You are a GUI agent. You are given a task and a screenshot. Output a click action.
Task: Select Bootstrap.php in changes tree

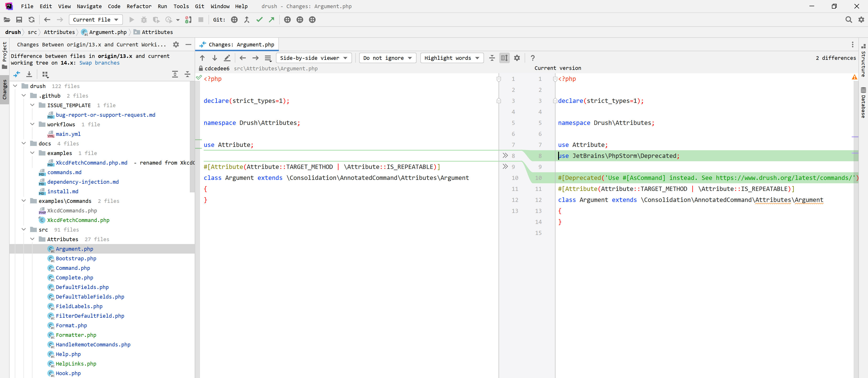[76, 258]
